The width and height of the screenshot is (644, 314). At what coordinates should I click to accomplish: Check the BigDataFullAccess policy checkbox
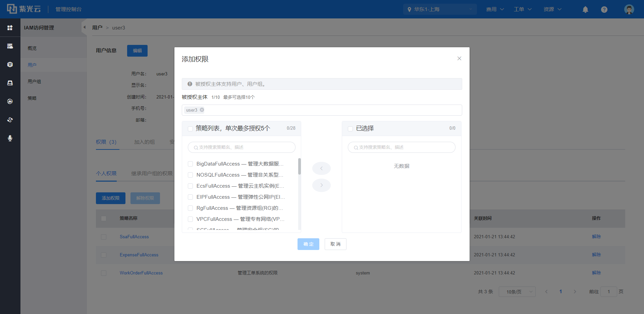click(x=190, y=164)
